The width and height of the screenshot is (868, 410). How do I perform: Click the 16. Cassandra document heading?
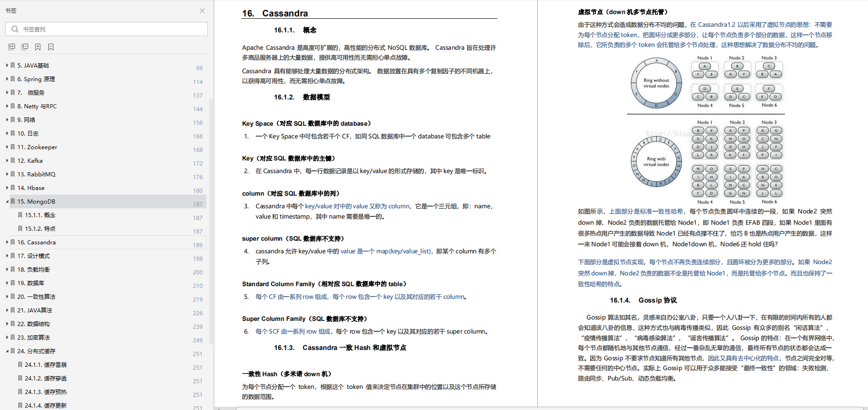tap(275, 13)
